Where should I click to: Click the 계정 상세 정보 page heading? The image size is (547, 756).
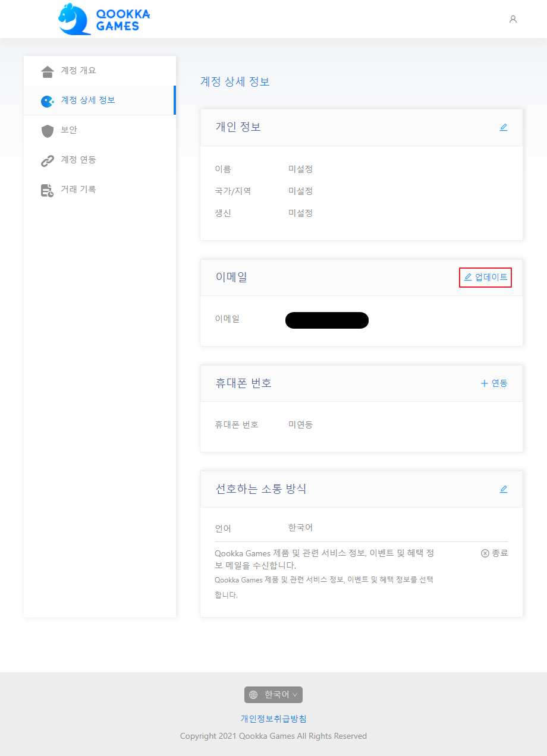coord(235,81)
